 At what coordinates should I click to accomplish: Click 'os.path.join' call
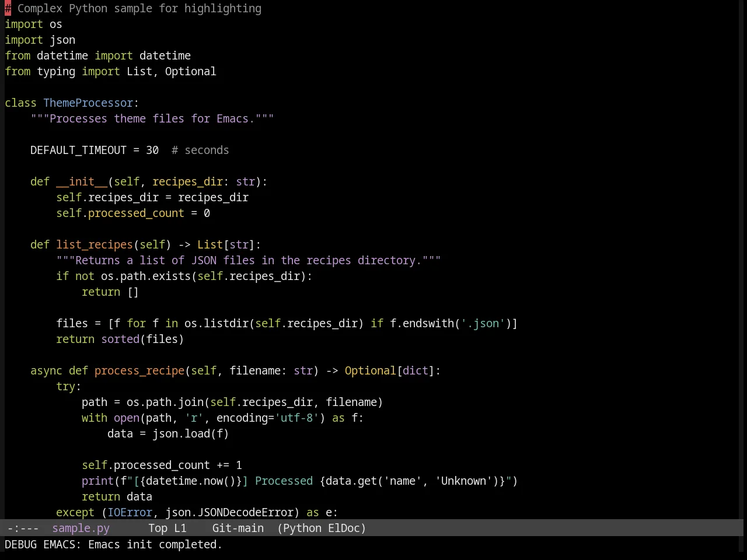(x=165, y=402)
